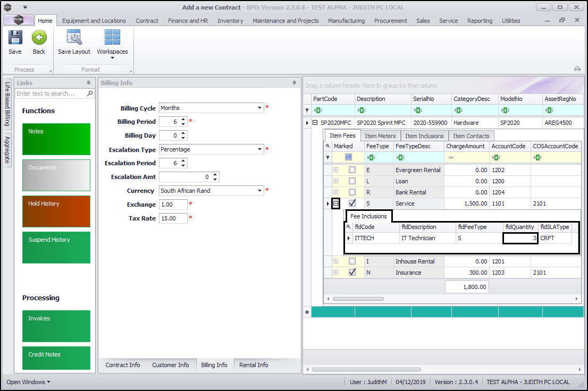The height and width of the screenshot is (391, 588).
Task: Click the search magnifier in Links panel
Action: pos(90,93)
